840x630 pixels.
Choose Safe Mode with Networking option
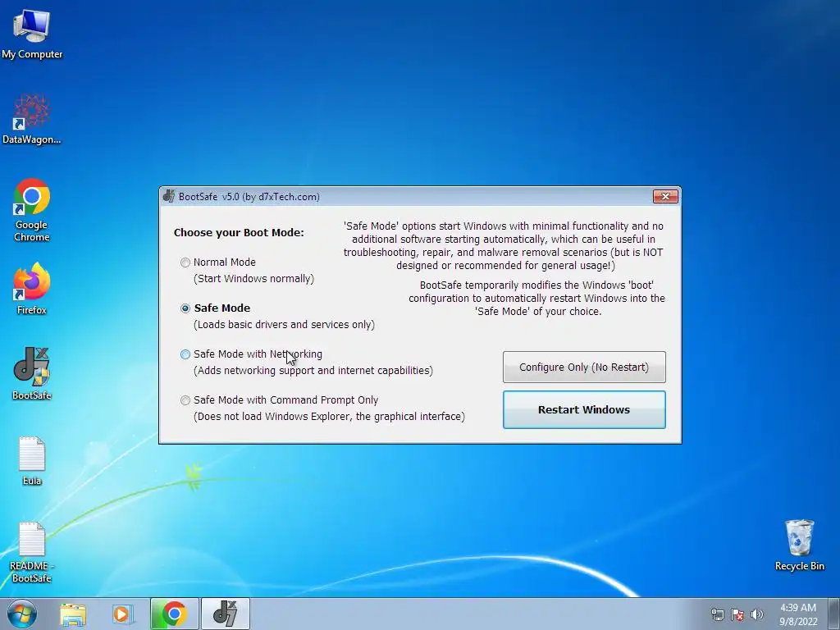click(185, 354)
